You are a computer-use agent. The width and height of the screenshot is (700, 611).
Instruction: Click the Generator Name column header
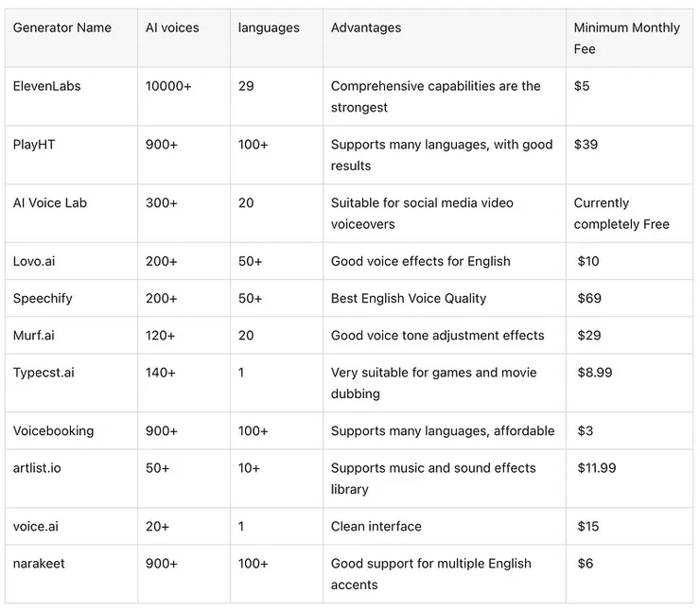coord(62,28)
